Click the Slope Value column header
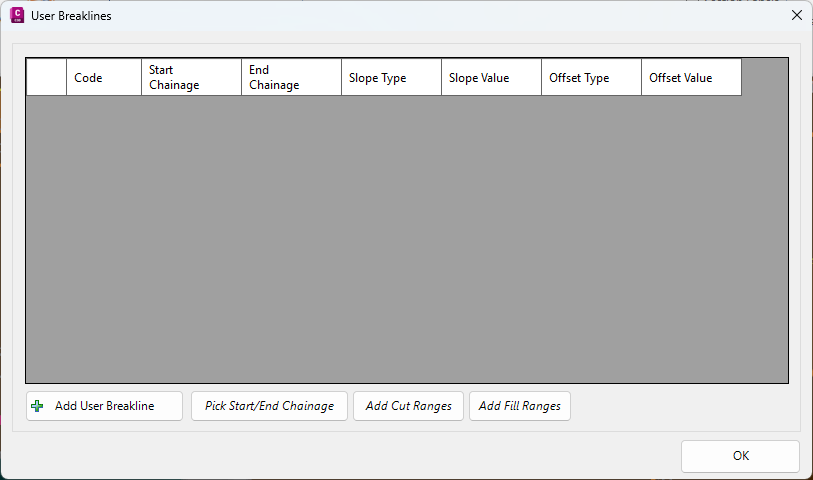The height and width of the screenshot is (480, 813). click(x=492, y=77)
